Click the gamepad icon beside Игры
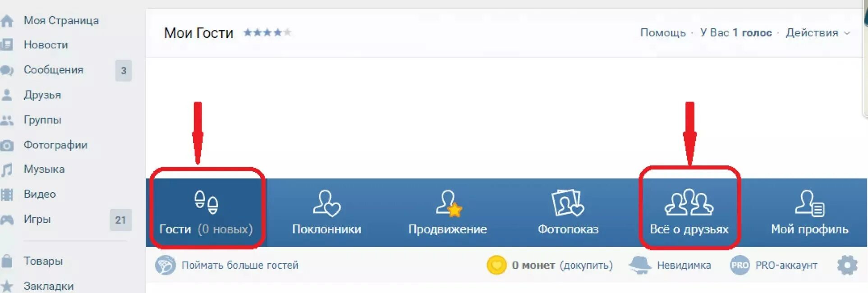This screenshot has height=293, width=868. point(6,220)
